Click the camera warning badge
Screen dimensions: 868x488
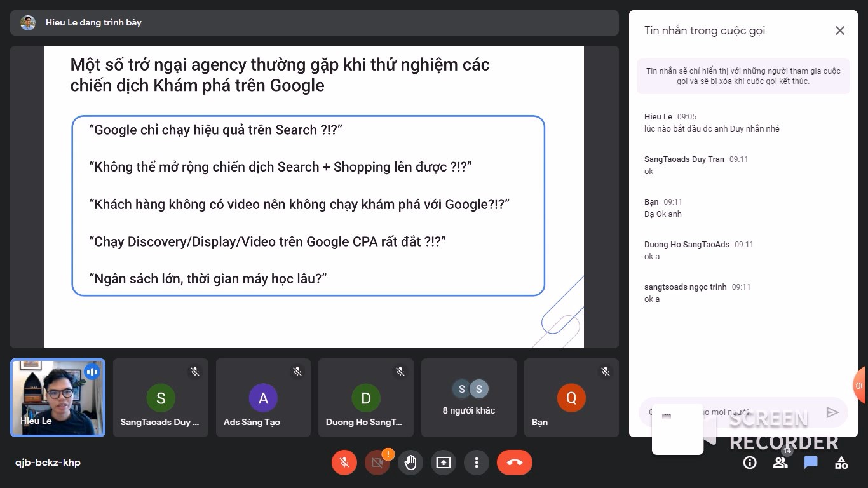[x=388, y=454]
